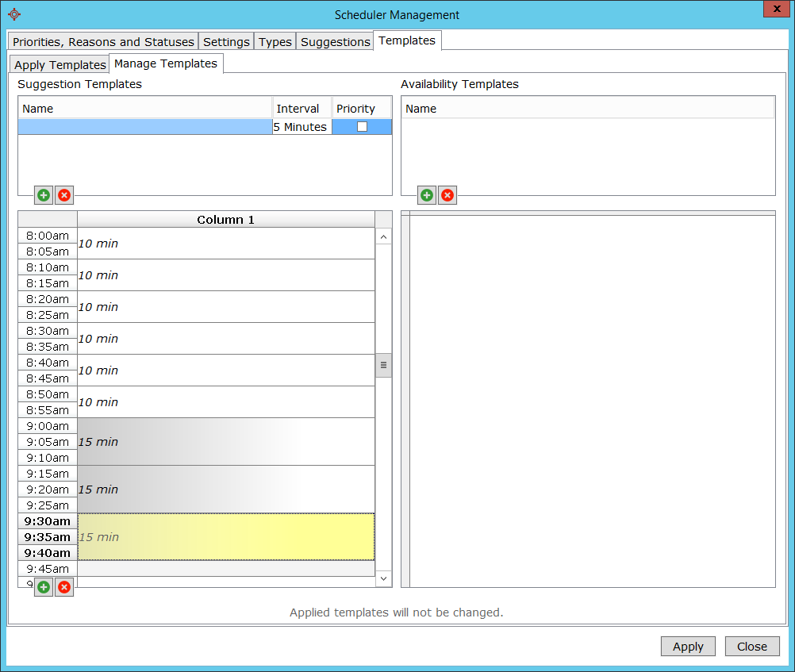Toggle the Priority checkbox in template row
The image size is (795, 672).
click(x=362, y=127)
